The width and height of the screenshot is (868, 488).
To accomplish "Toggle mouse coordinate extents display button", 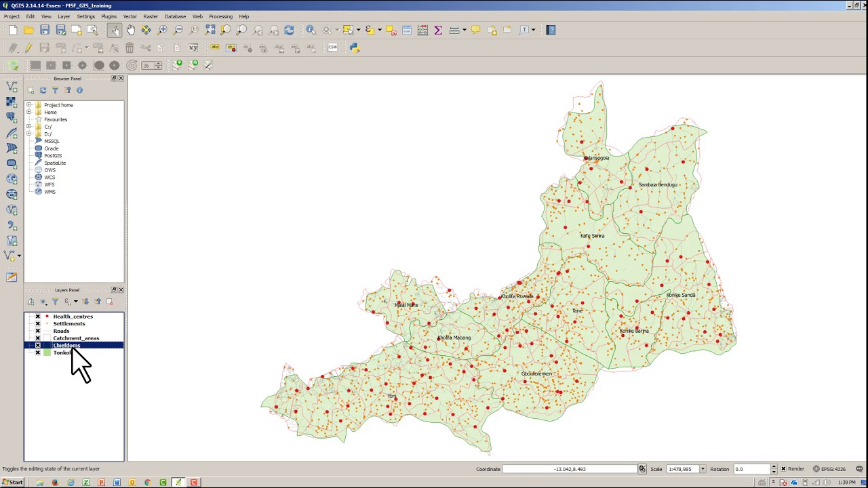I will 642,469.
